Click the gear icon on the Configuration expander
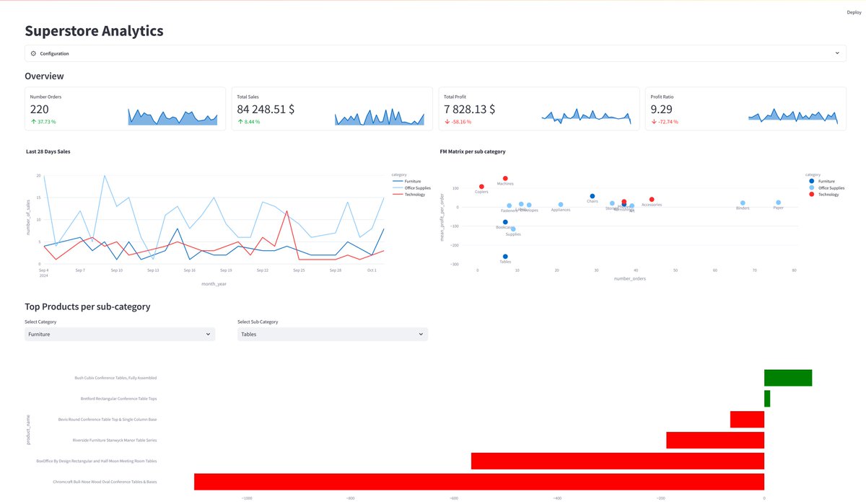 33,53
